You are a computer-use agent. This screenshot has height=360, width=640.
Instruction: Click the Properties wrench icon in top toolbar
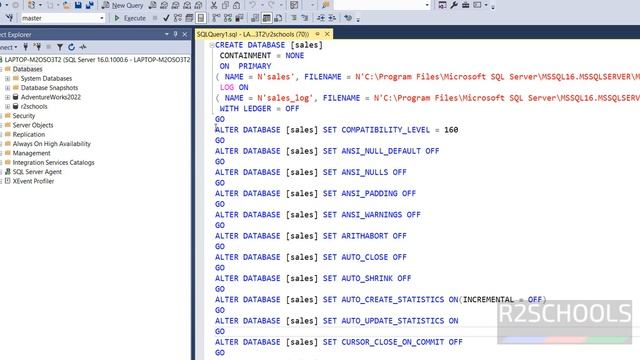coord(454,5)
